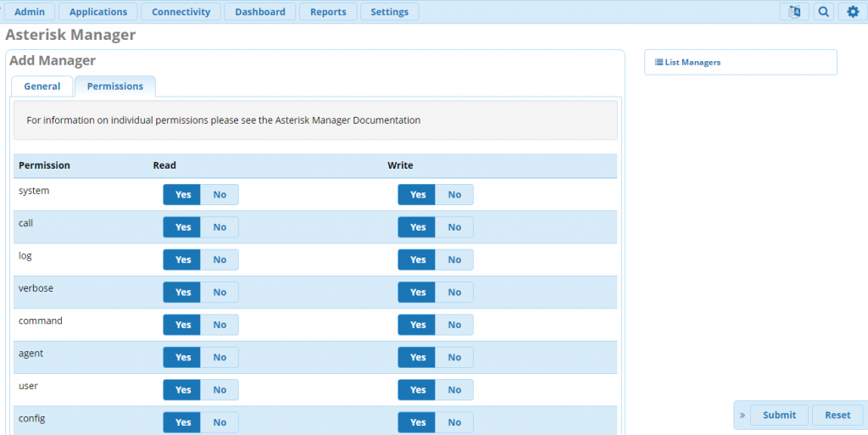Set verbose Write permission to No
Screen dimensions: 868x435
[x=454, y=293]
